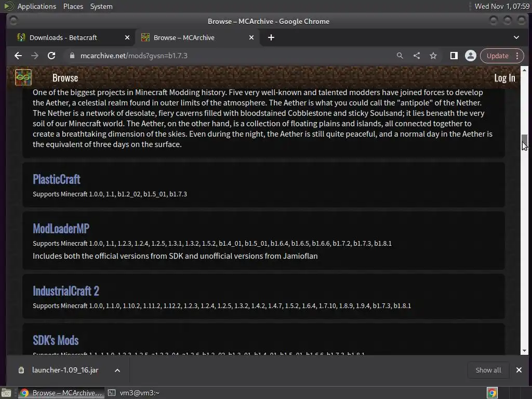Click the scrollbar up arrow
The image size is (532, 399).
525,70
